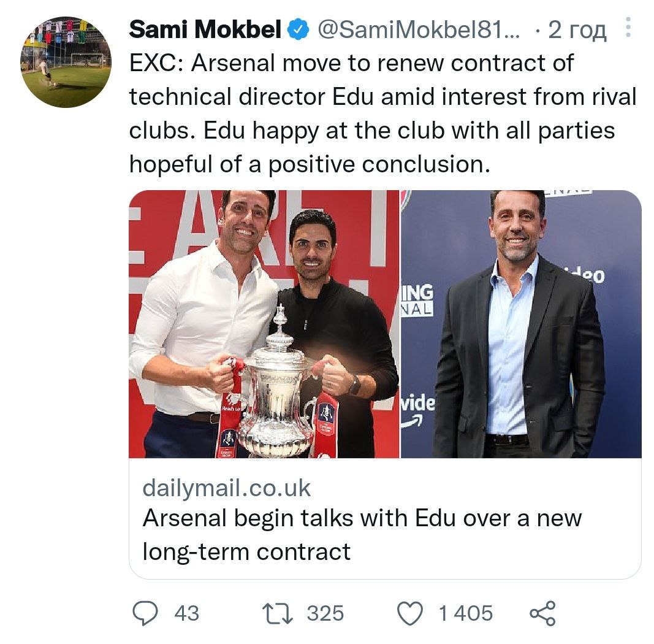The height and width of the screenshot is (644, 654).
Task: Retweet using the retweet arrows icon
Action: pyautogui.click(x=278, y=613)
